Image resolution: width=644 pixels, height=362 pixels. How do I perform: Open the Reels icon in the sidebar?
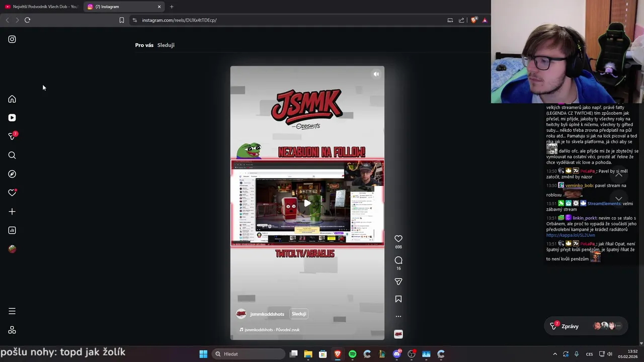pyautogui.click(x=12, y=118)
